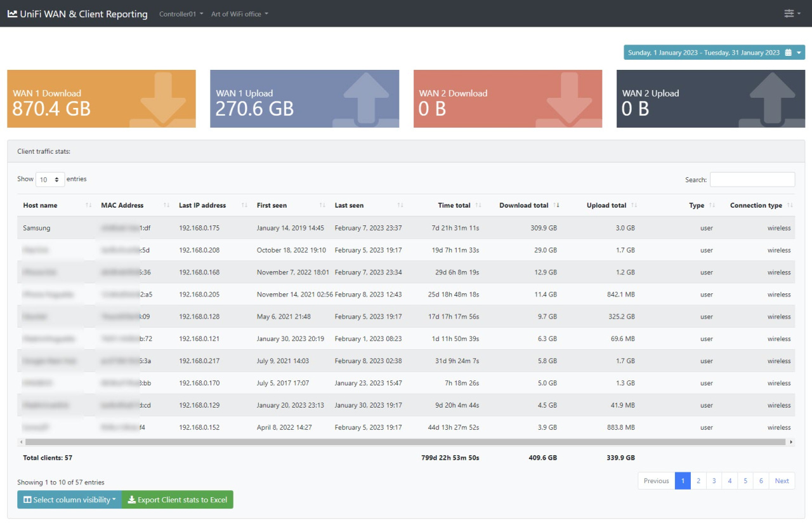The width and height of the screenshot is (812, 527).
Task: Click the horizontal table scrollbar
Action: click(x=406, y=442)
